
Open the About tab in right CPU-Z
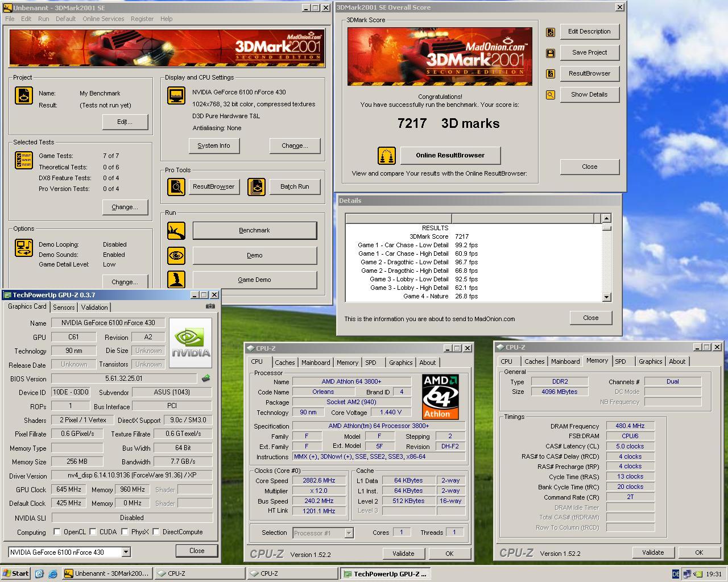point(677,361)
